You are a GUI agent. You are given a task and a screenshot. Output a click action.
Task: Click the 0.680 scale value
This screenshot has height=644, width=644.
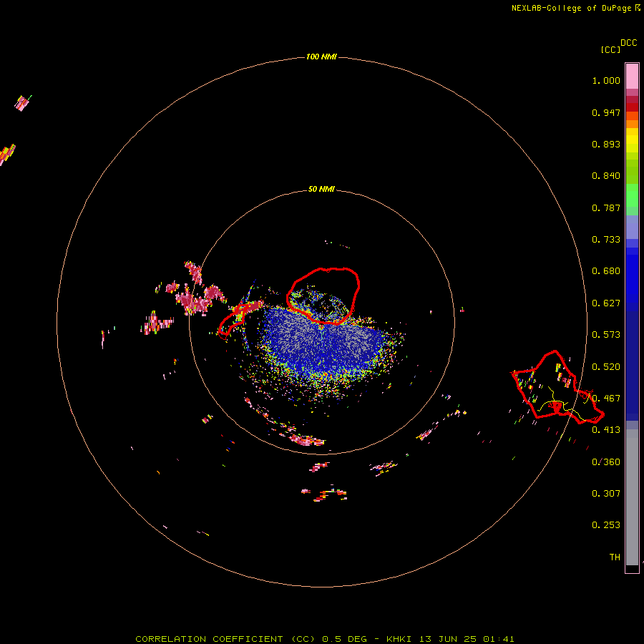coord(606,271)
